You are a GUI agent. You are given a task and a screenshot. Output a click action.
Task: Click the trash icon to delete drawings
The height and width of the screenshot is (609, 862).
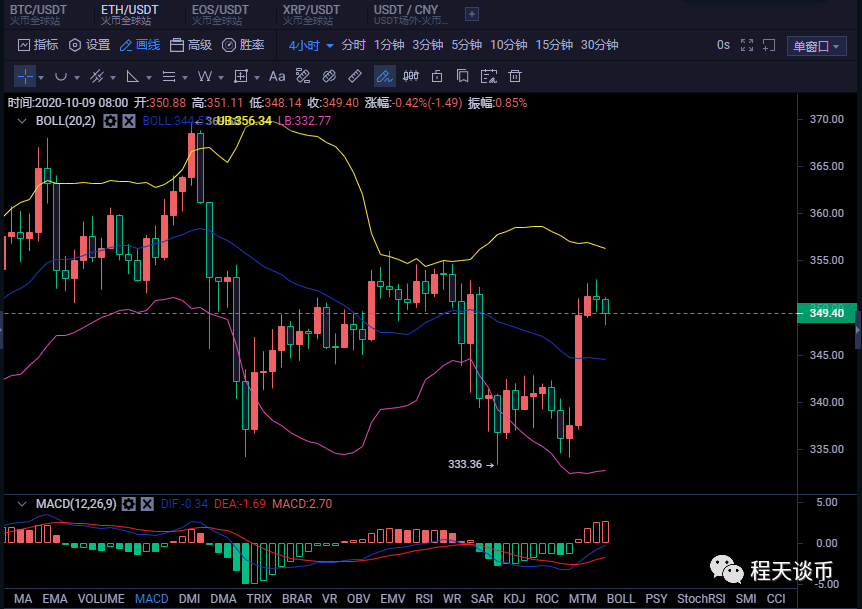pos(515,76)
